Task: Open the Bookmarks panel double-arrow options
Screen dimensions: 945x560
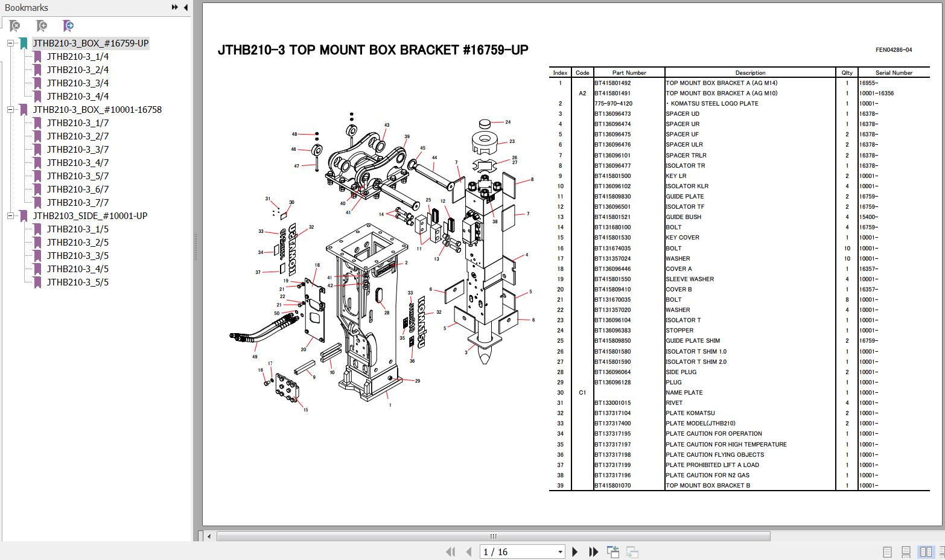Action: coord(175,7)
